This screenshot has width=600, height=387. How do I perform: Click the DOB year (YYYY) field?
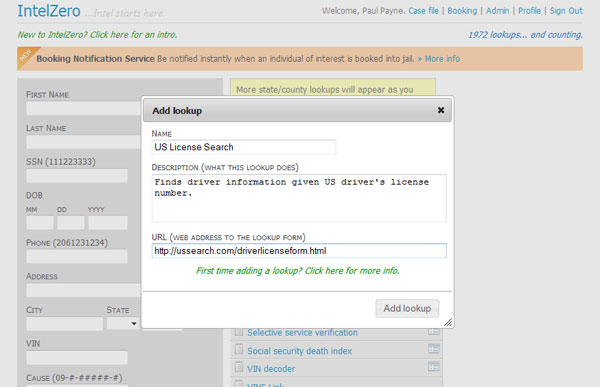(108, 222)
